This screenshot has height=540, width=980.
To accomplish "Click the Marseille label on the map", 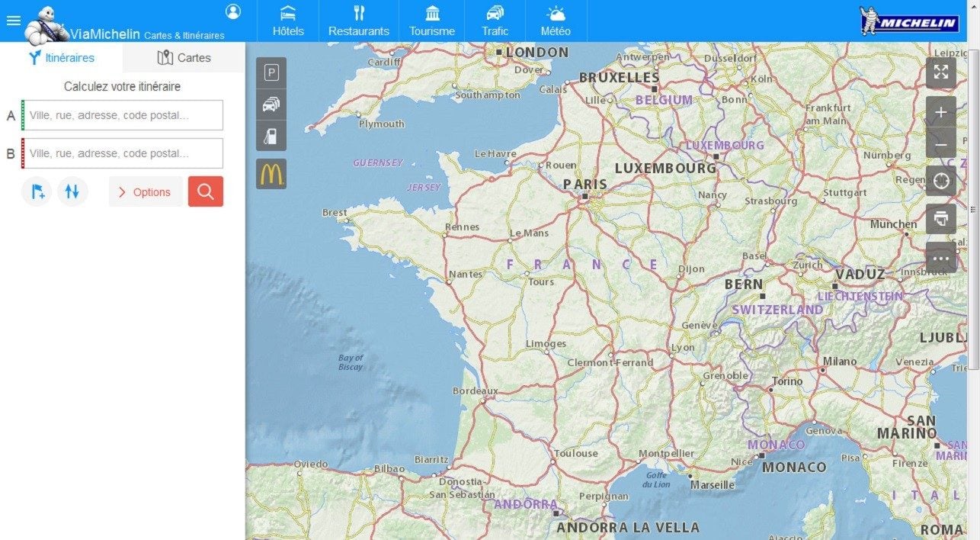I will [x=713, y=484].
